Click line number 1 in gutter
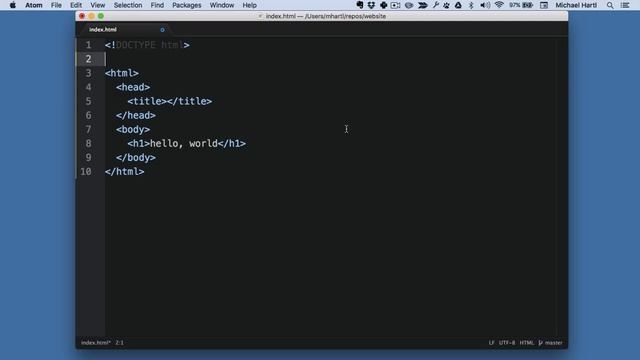Screen dimensions: 640x360 pyautogui.click(x=88, y=45)
